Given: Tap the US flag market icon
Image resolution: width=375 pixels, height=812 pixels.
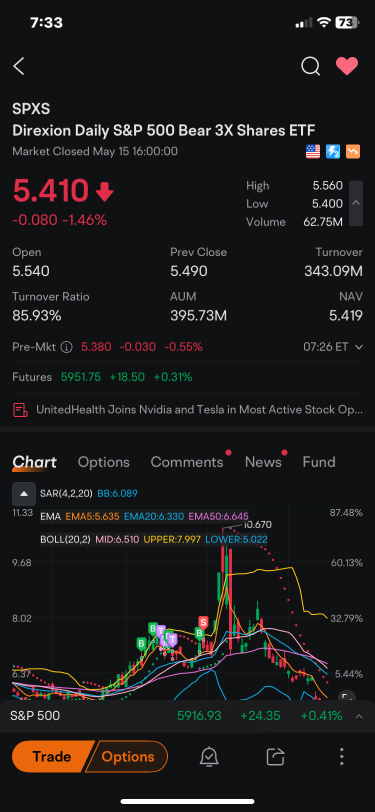Looking at the screenshot, I should tap(313, 152).
